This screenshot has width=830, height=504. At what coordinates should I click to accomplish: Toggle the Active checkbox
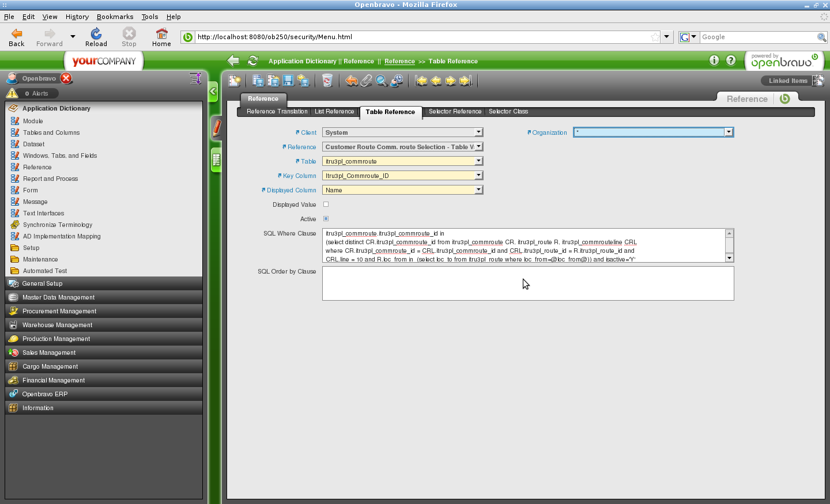326,219
